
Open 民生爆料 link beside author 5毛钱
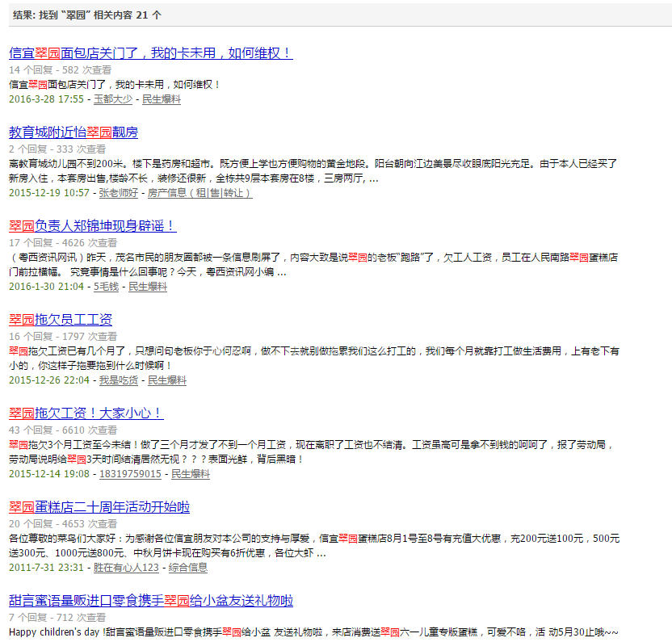pos(148,287)
